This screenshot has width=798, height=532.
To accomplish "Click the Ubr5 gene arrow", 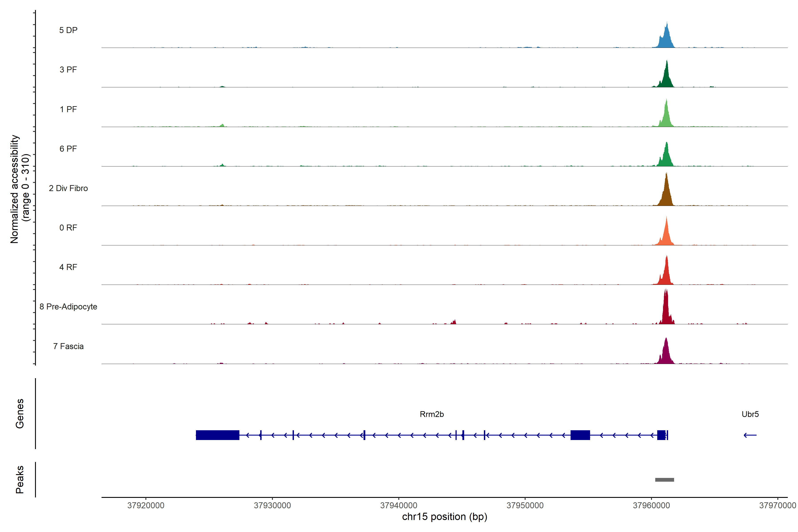I will coord(750,435).
